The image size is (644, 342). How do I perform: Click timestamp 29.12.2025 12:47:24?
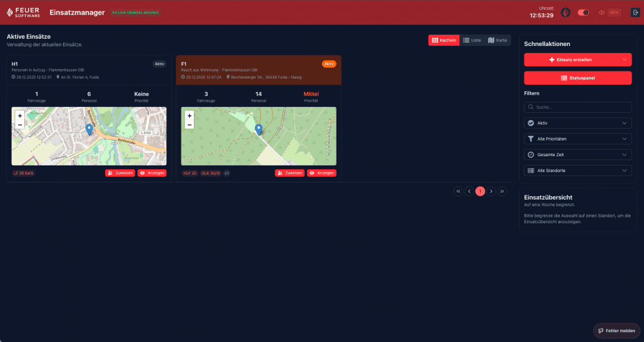[203, 77]
